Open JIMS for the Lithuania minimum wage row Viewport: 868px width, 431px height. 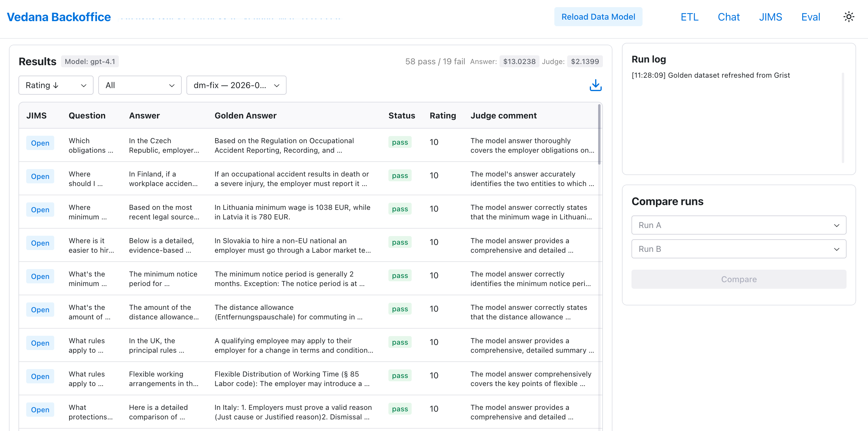pos(40,210)
